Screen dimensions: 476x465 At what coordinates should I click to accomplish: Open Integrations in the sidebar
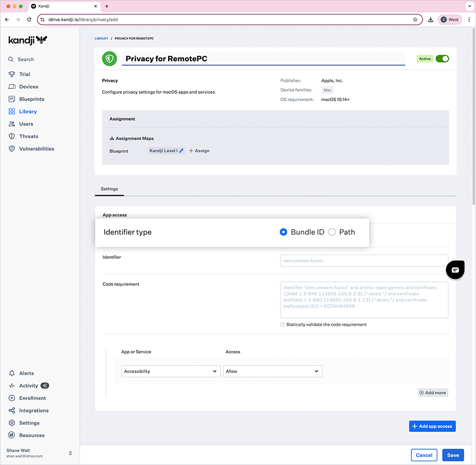tap(34, 411)
